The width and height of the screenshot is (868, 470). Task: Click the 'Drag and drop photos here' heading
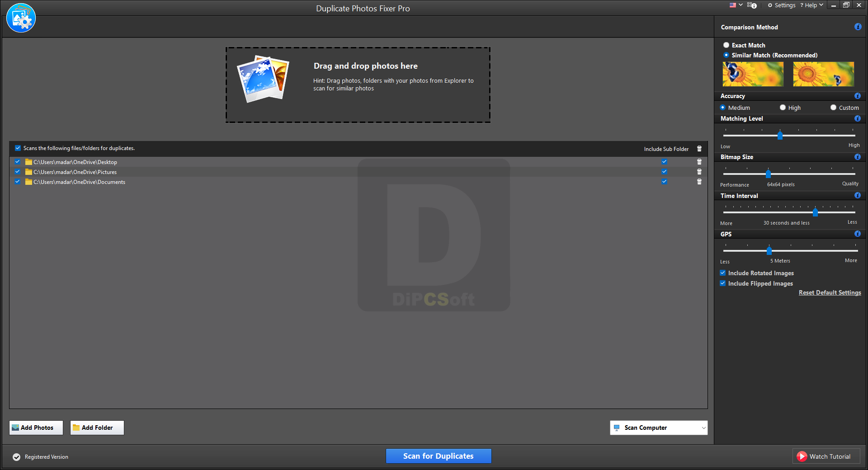click(x=365, y=66)
